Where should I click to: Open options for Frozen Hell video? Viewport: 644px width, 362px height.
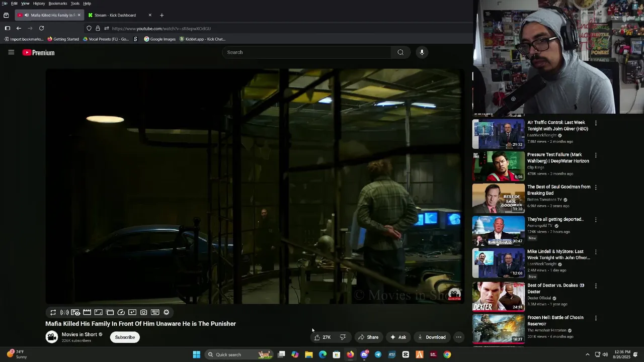point(596,318)
